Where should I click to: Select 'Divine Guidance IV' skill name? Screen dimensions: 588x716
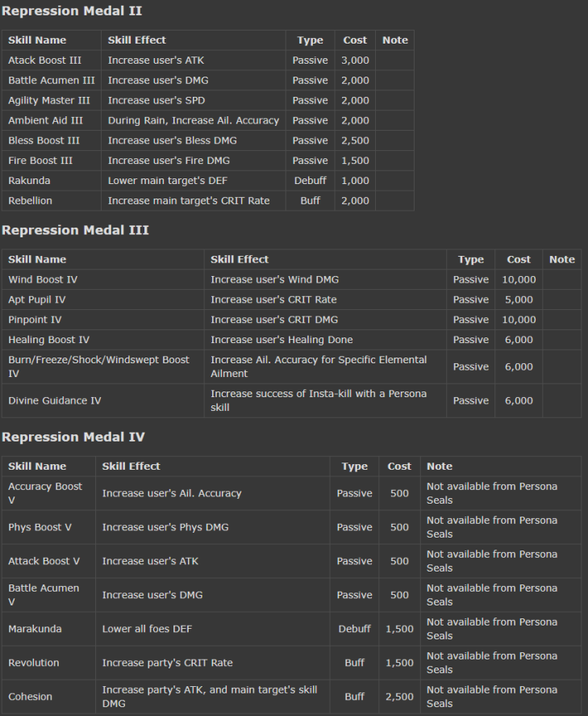[x=55, y=400]
